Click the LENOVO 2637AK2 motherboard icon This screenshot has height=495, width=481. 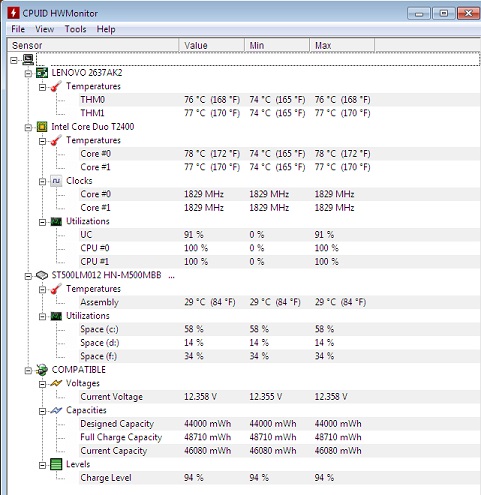point(42,73)
